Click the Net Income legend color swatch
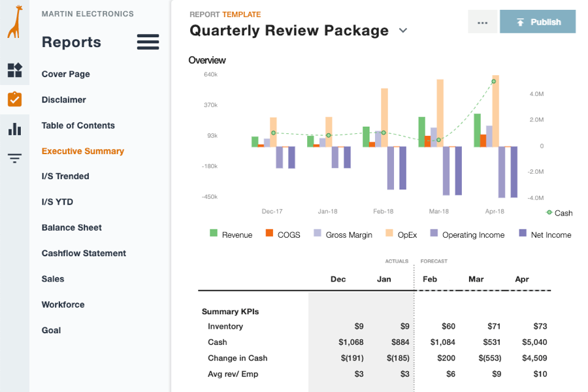This screenshot has height=392, width=588. click(523, 233)
